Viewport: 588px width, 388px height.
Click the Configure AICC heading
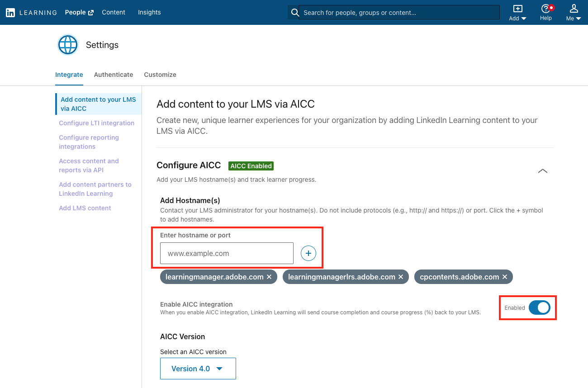point(189,165)
